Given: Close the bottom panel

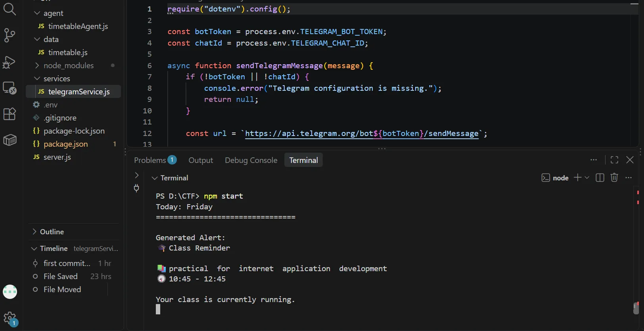Looking at the screenshot, I should click(630, 160).
